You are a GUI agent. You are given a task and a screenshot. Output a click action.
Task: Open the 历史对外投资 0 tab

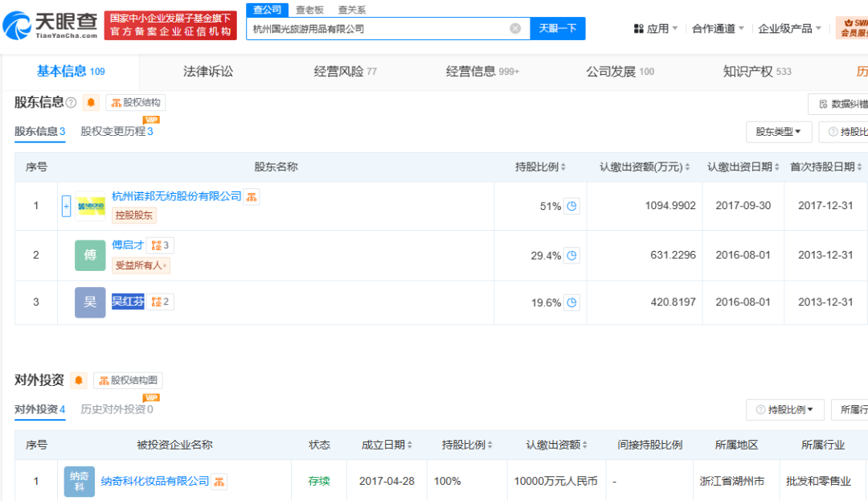tap(117, 409)
